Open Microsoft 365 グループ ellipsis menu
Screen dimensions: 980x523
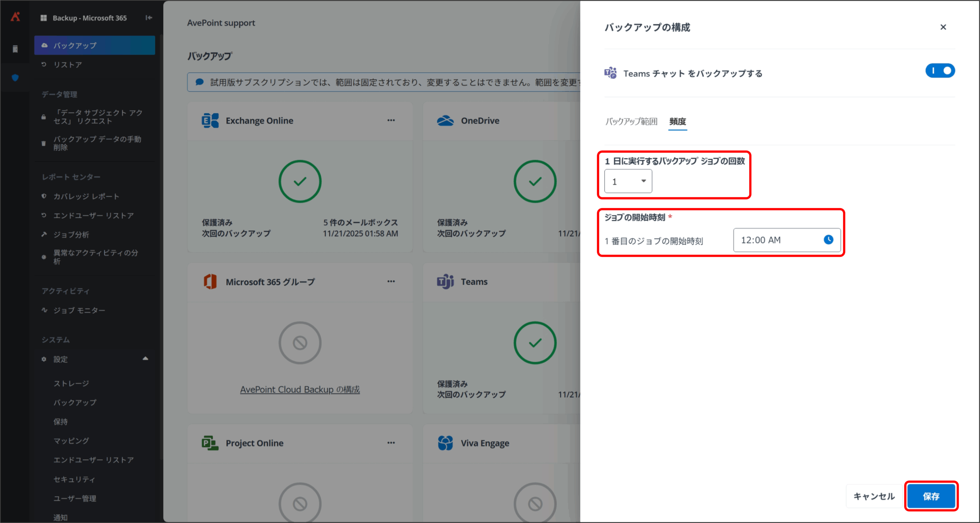[391, 282]
